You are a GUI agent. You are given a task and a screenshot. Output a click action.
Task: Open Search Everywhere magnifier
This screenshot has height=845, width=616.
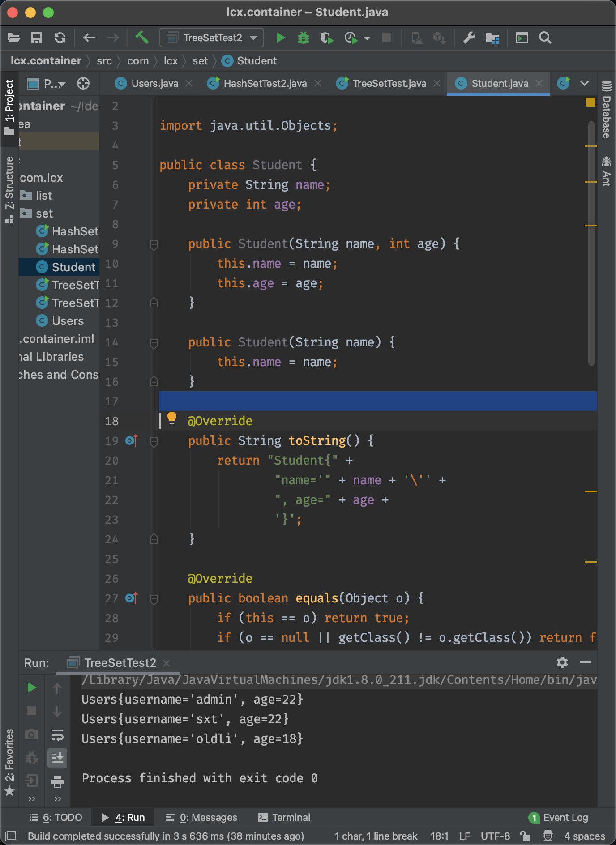click(x=545, y=38)
